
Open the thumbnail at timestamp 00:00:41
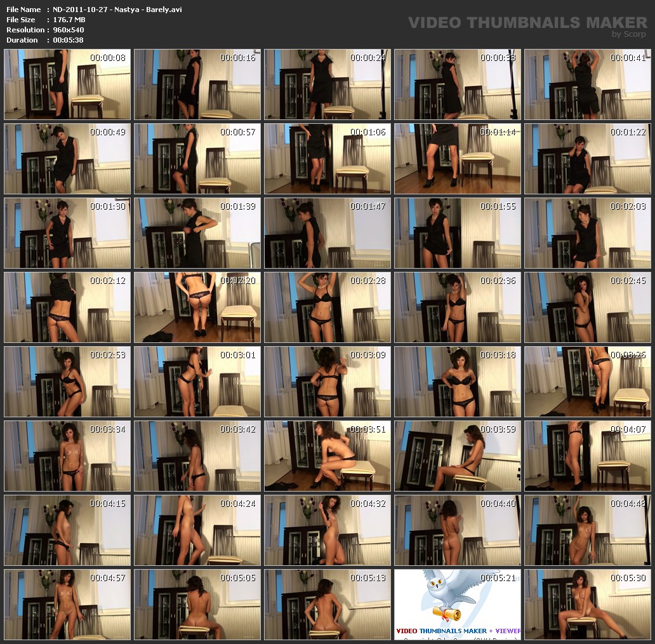pyautogui.click(x=587, y=84)
